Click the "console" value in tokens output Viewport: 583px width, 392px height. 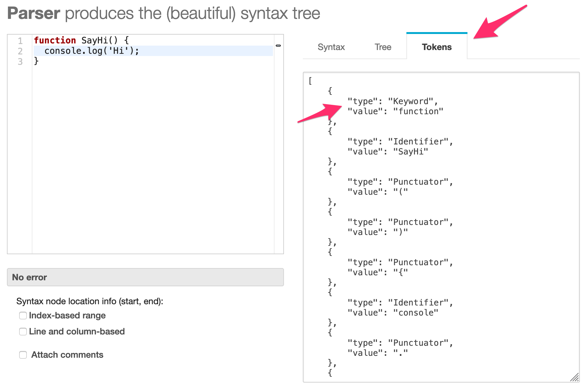click(416, 313)
